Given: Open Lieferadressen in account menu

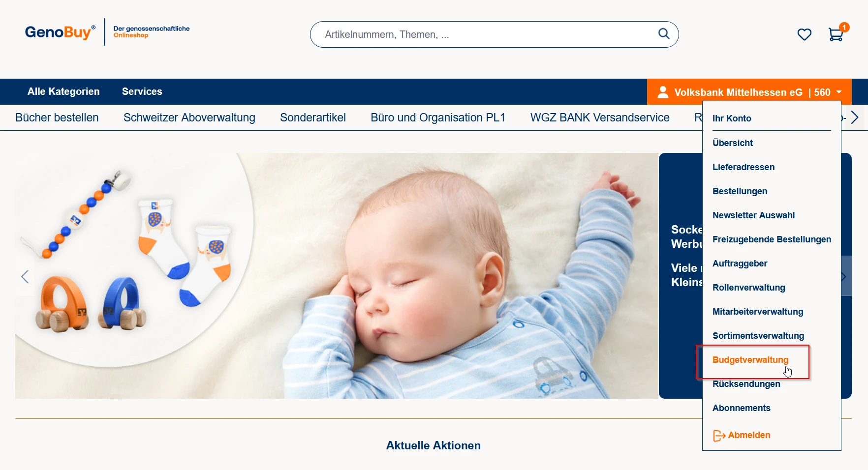Looking at the screenshot, I should click(x=744, y=167).
